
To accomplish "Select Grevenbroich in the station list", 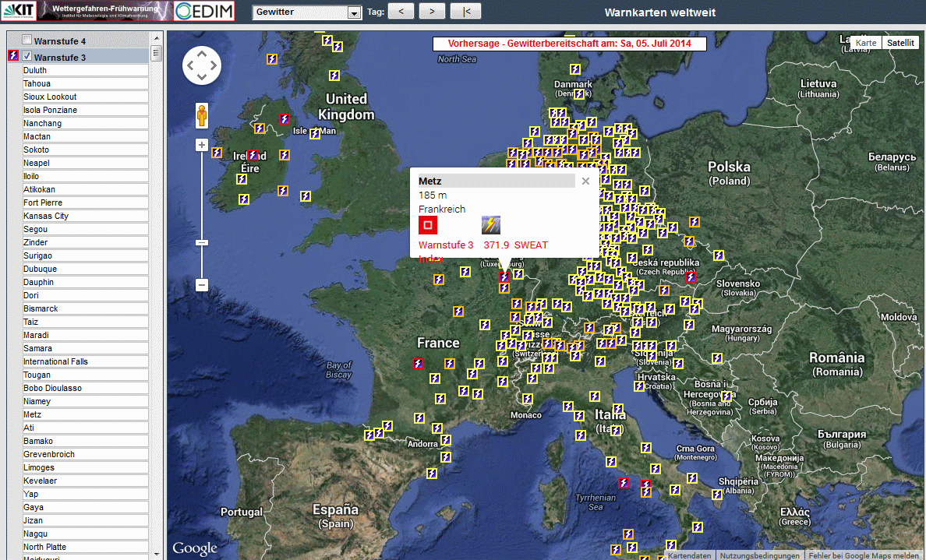I will pyautogui.click(x=85, y=454).
